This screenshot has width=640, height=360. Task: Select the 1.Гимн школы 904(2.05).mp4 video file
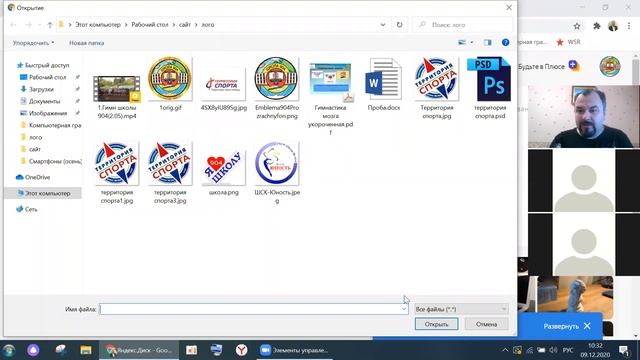(x=117, y=97)
